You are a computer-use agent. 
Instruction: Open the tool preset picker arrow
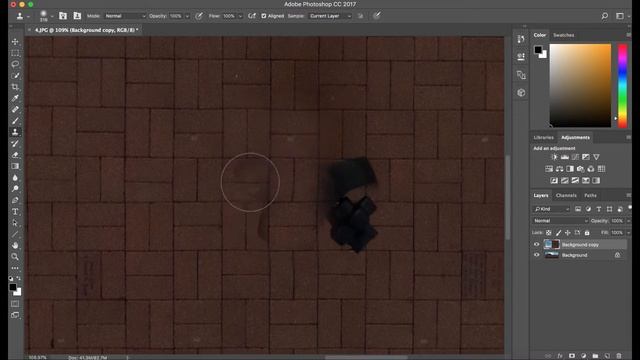[28, 16]
